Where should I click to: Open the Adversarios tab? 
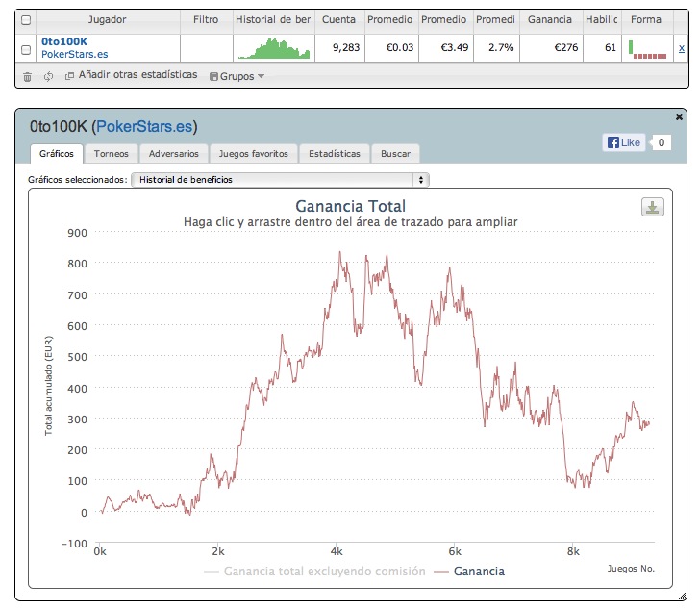click(x=174, y=154)
